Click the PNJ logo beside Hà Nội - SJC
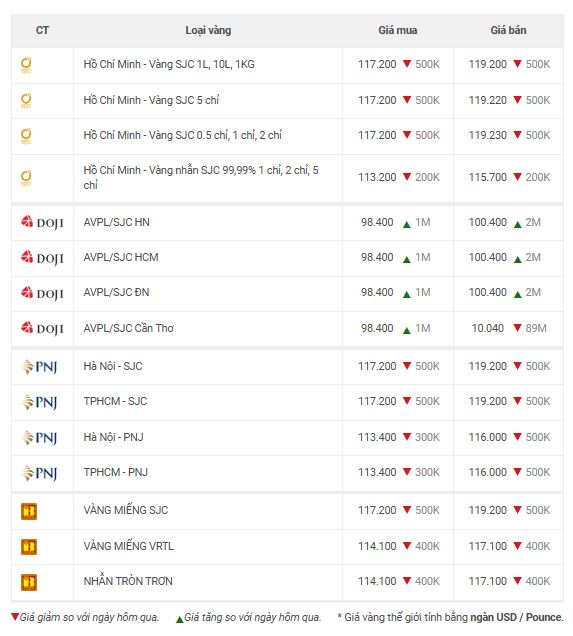 point(39,367)
